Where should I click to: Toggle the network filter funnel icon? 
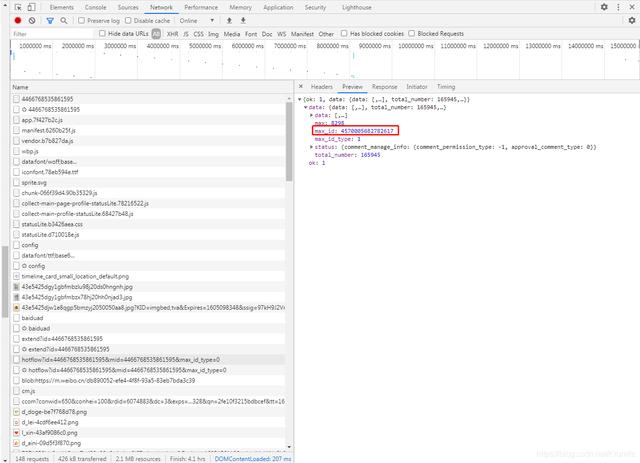tap(50, 20)
